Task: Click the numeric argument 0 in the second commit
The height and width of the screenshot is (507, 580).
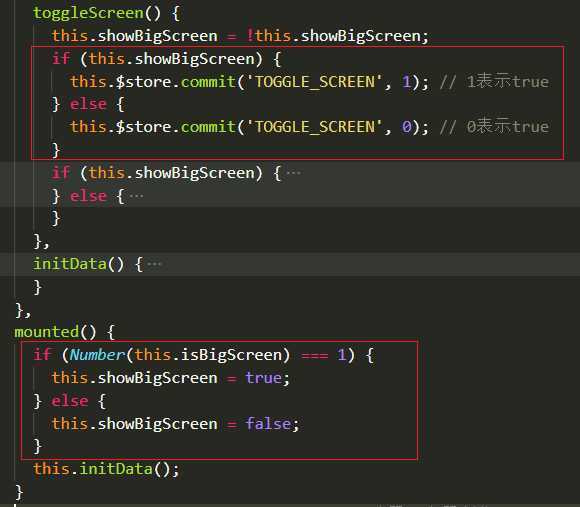Action: pyautogui.click(x=407, y=127)
